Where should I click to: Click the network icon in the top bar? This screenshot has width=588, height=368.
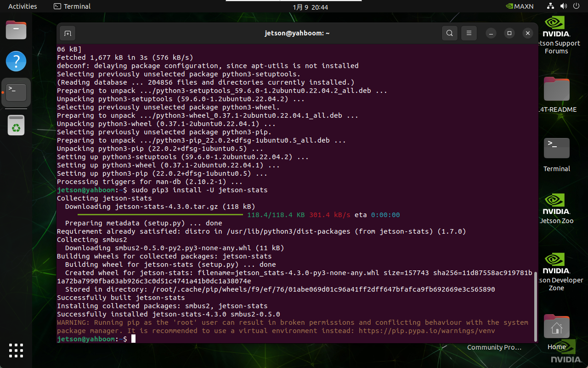(551, 6)
